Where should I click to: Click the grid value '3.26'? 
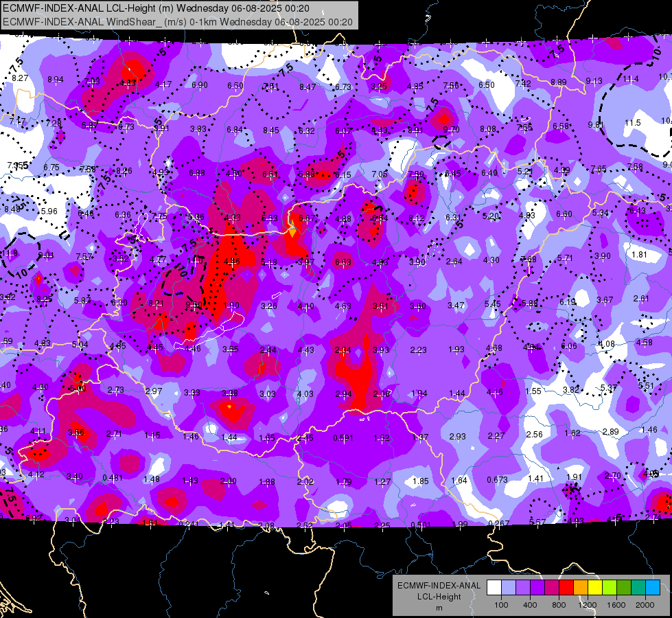[269, 306]
